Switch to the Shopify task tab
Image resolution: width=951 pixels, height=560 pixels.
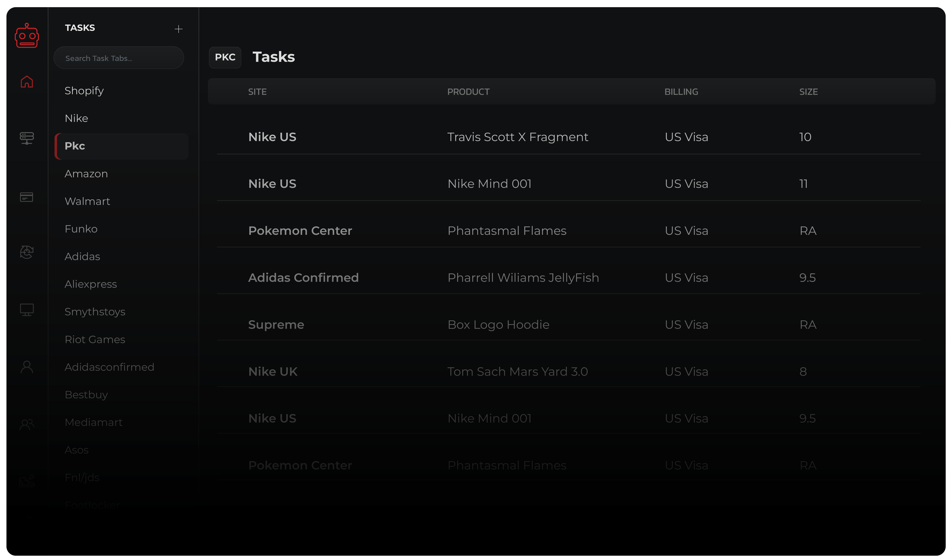click(84, 91)
